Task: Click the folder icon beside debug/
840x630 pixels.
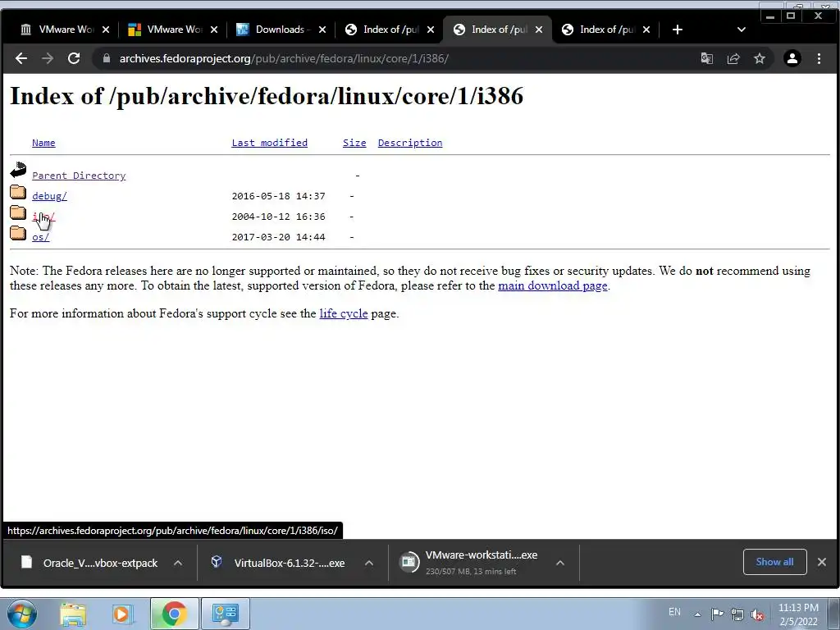Action: [18, 192]
